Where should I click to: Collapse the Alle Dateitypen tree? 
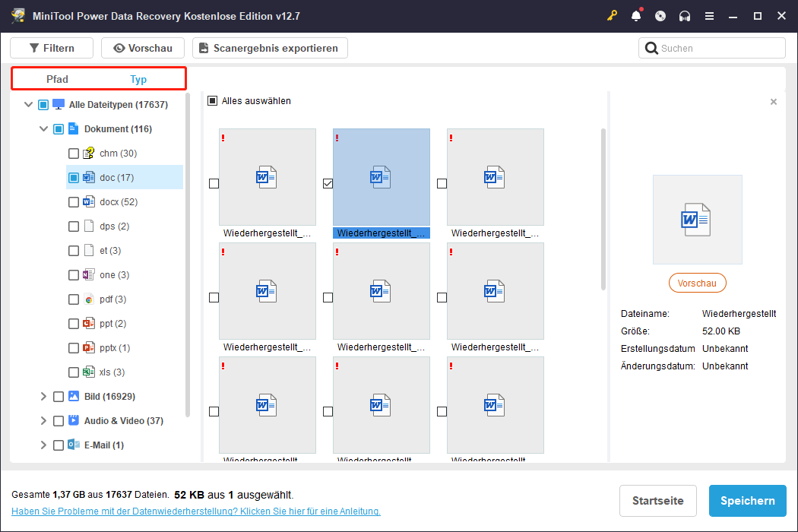point(28,104)
